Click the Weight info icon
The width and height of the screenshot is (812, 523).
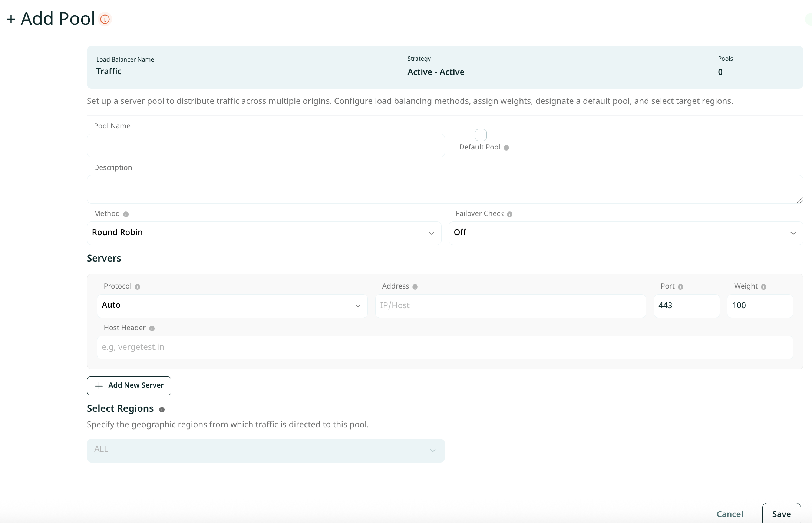pos(763,287)
